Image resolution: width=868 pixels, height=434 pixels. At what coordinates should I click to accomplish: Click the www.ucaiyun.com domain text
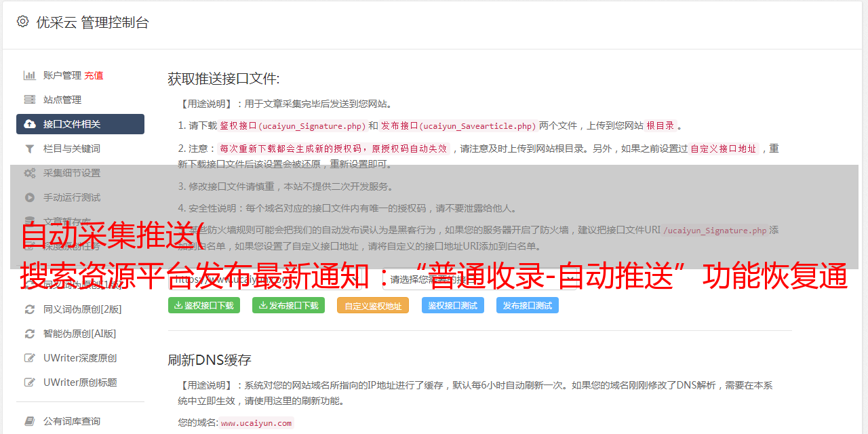(256, 423)
